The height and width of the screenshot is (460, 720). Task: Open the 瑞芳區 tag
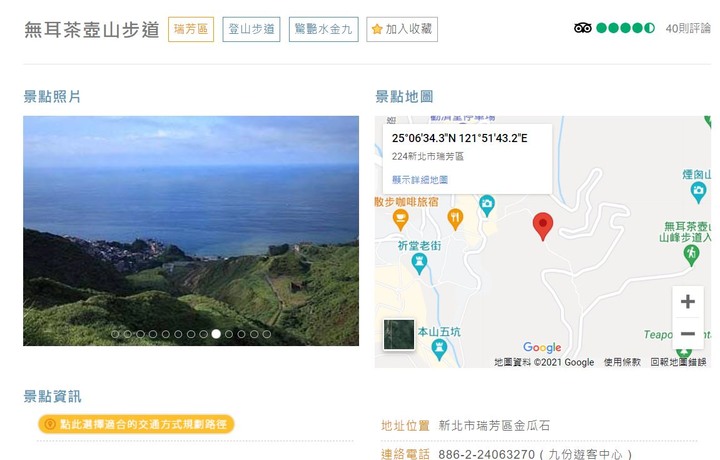(191, 29)
